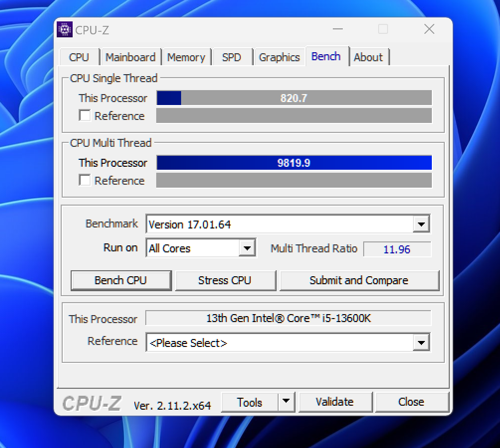Image resolution: width=500 pixels, height=448 pixels.
Task: Click the multi thread score bar 9819.9
Action: point(294,163)
